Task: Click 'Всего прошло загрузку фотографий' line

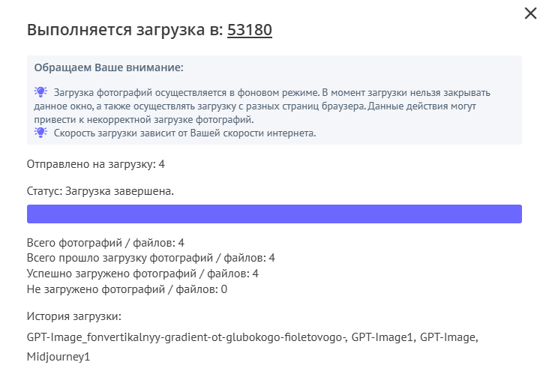Action: point(150,258)
